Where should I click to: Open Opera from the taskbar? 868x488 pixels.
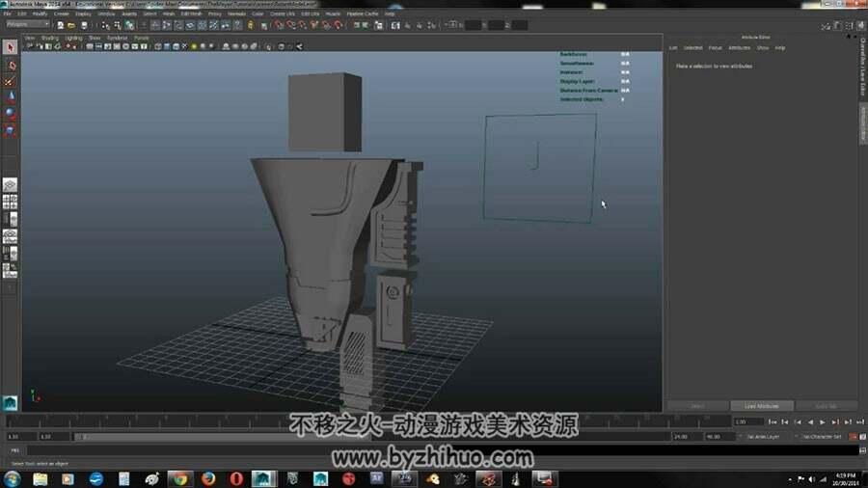236,478
